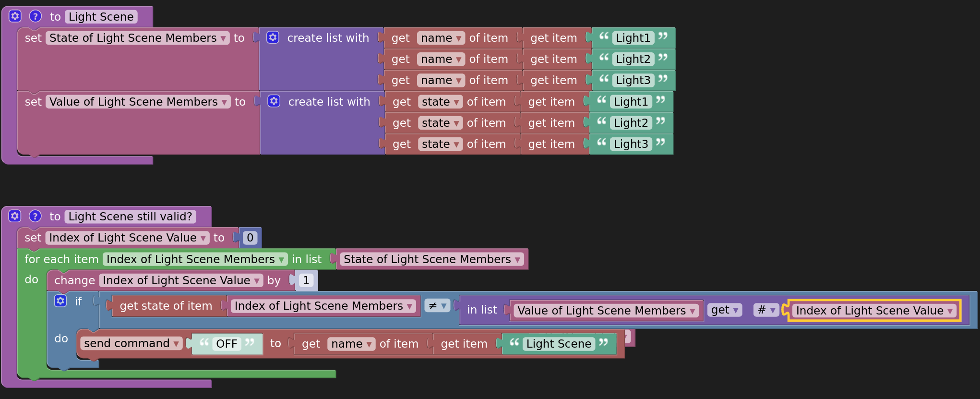Viewport: 980px width, 399px height.
Task: Edit the number 0 value field
Action: pyautogui.click(x=250, y=238)
